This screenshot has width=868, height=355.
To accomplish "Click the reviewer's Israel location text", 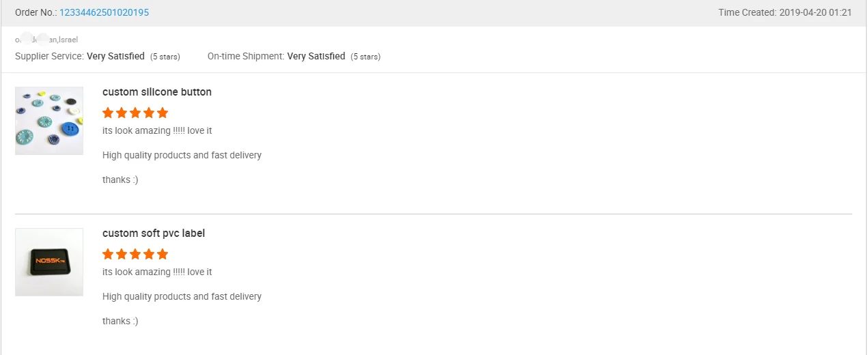I will click(68, 40).
